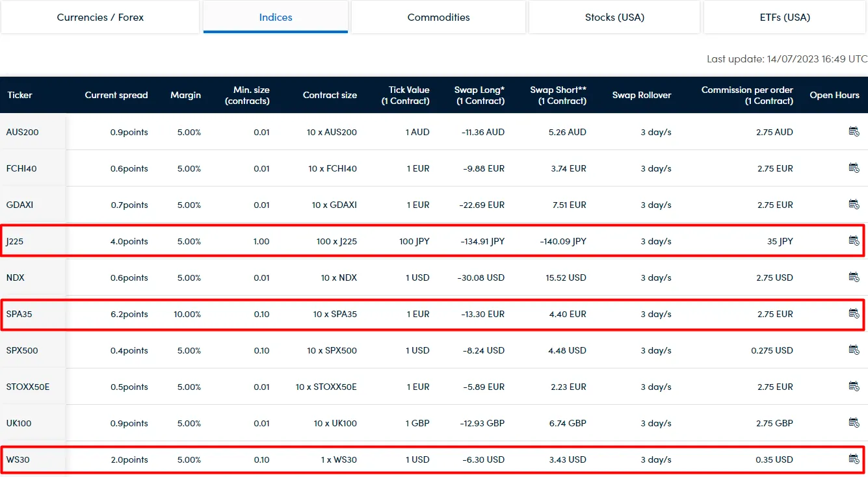Click the -140.09 JPY swap short value
This screenshot has height=477, width=868.
pyautogui.click(x=562, y=241)
